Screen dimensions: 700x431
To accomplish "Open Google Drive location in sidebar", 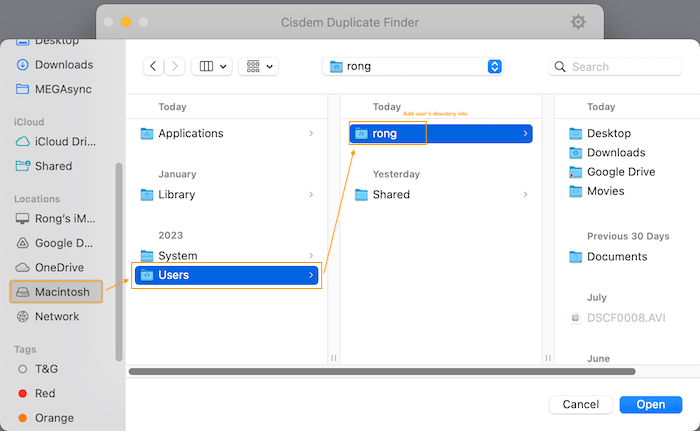I will point(63,243).
